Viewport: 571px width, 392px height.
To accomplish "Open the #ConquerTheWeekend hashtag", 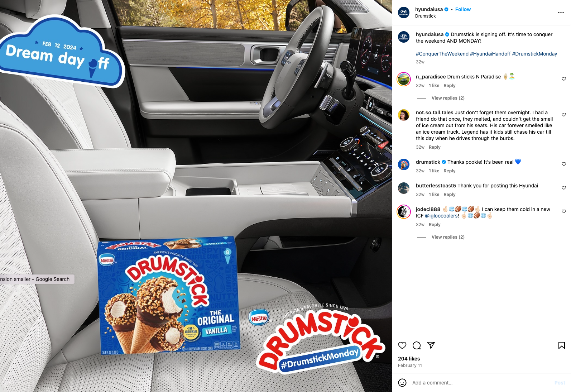I will 442,54.
